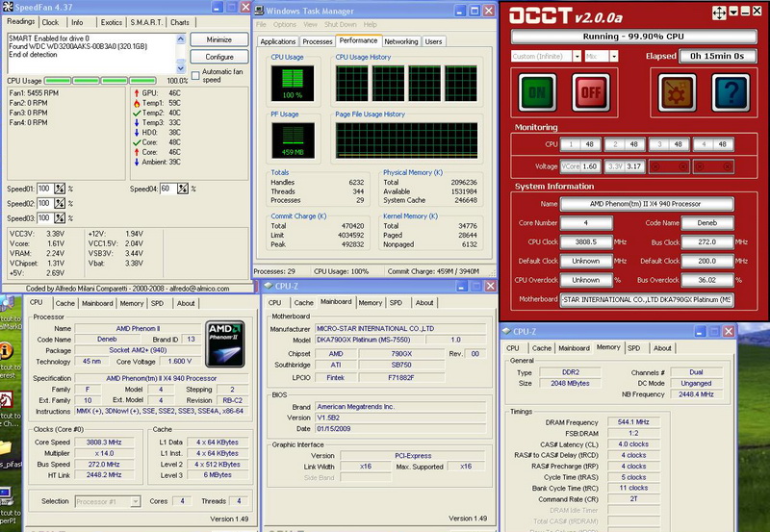
Task: Open the Mix dropdown in OCCT
Action: click(x=614, y=57)
